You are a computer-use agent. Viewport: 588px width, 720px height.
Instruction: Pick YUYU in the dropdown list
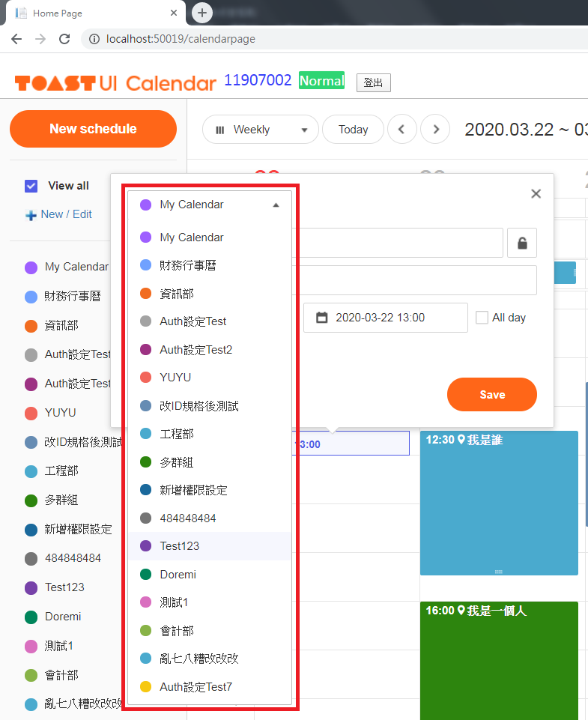coord(210,378)
